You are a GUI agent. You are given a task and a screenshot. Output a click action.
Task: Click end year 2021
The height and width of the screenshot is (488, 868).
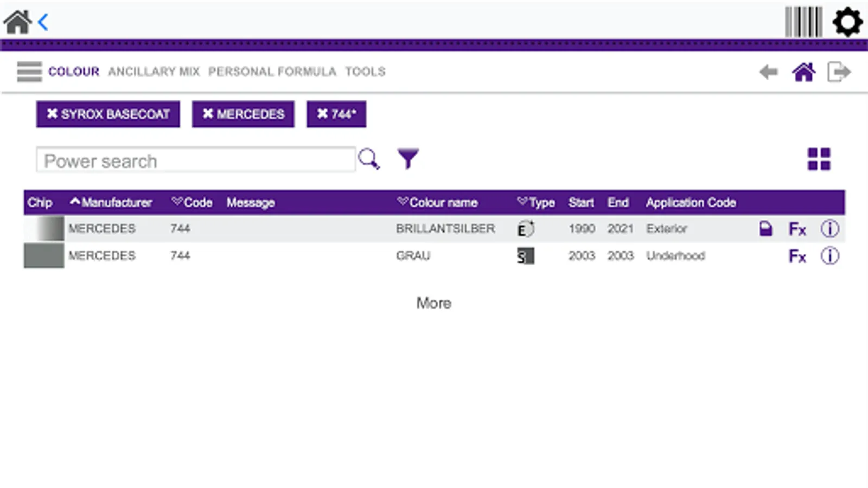tap(621, 229)
